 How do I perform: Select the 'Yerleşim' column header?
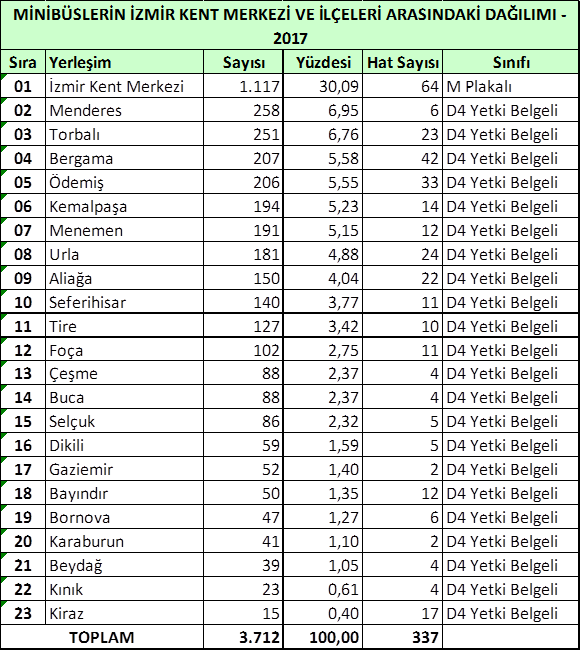pyautogui.click(x=124, y=62)
